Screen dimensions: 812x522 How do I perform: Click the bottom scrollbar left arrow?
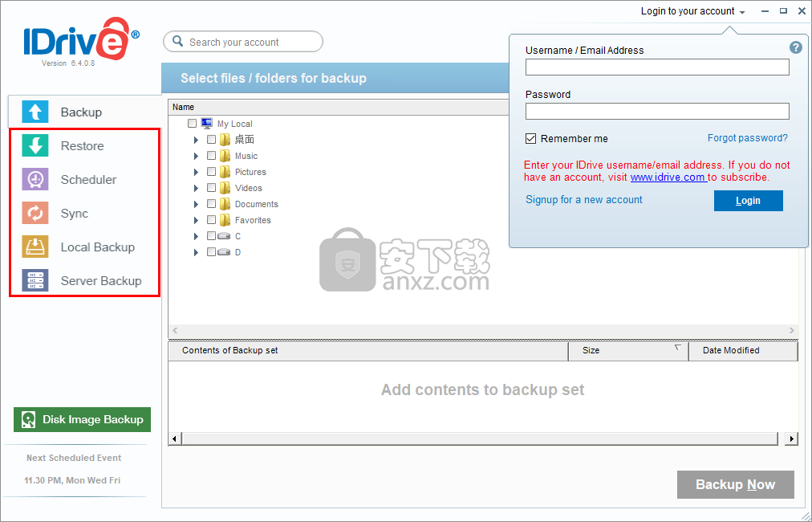pos(175,439)
